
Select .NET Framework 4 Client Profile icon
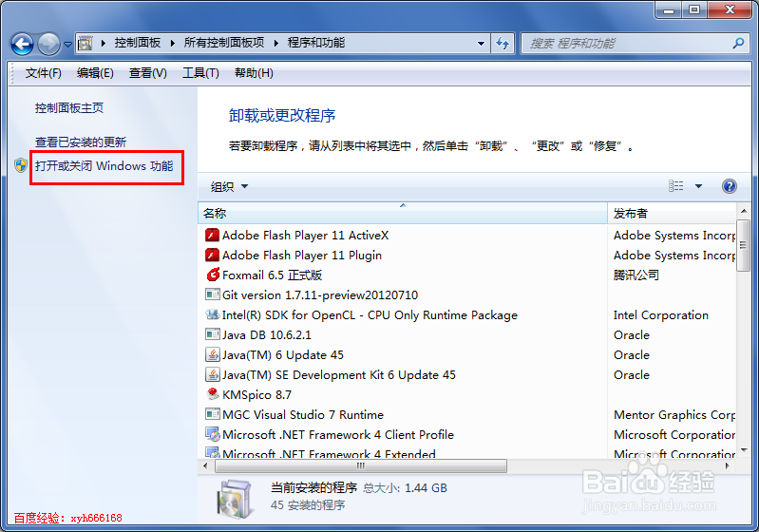point(212,434)
